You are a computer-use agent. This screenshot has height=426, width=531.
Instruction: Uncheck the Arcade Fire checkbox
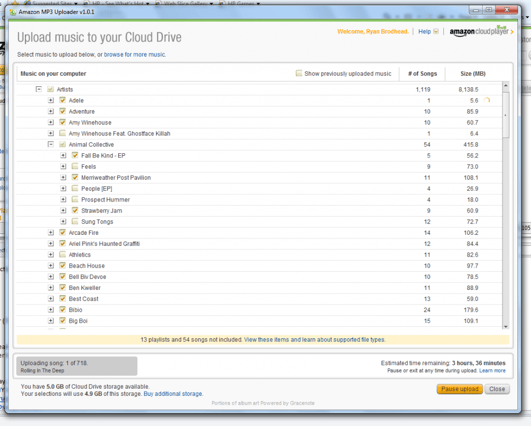[62, 232]
